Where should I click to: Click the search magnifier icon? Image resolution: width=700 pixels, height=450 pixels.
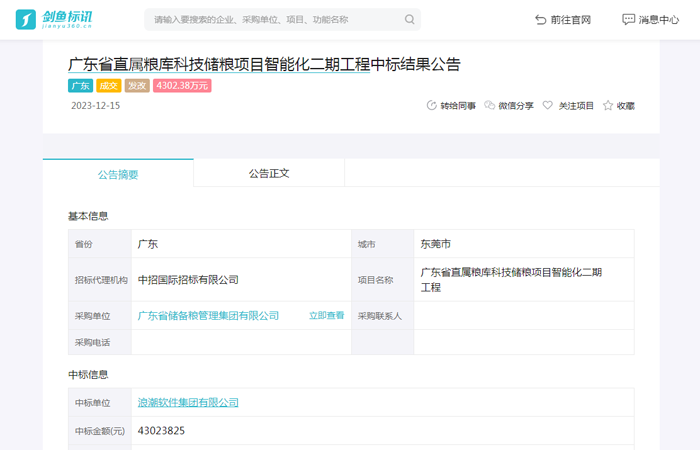[409, 19]
